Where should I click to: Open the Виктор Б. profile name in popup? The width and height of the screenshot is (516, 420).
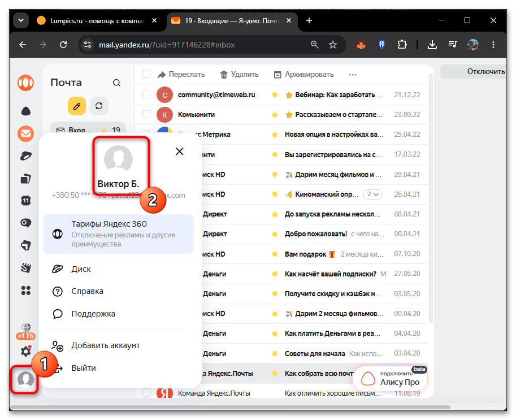pos(119,184)
